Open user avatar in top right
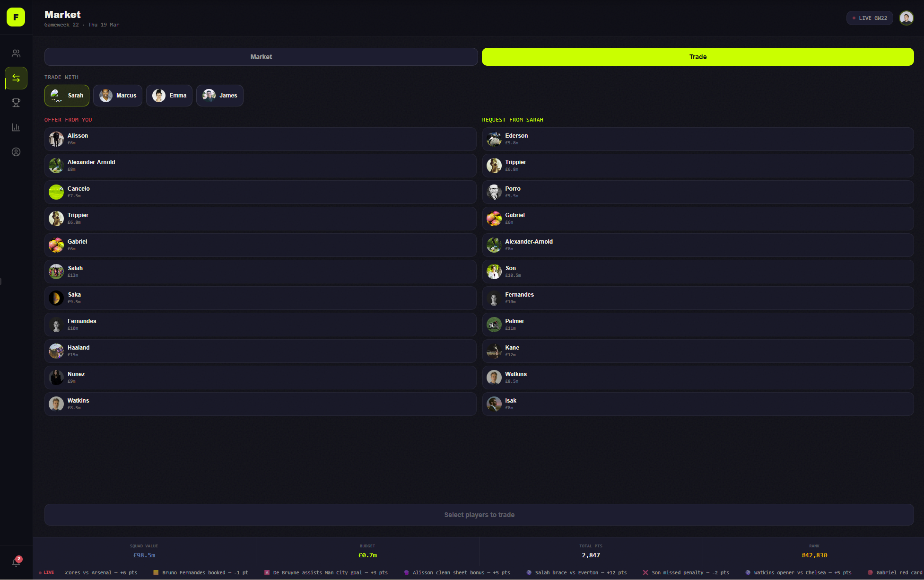Viewport: 924px width, 580px height. [x=906, y=18]
